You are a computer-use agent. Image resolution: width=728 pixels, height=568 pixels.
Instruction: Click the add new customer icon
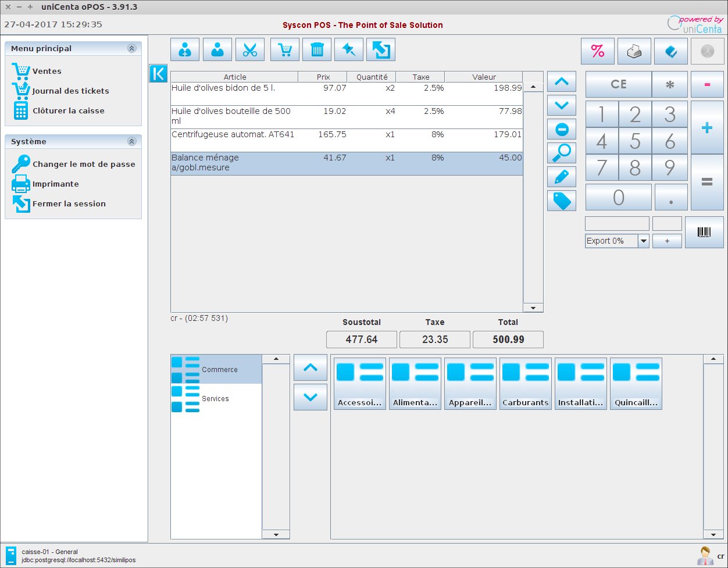[184, 49]
